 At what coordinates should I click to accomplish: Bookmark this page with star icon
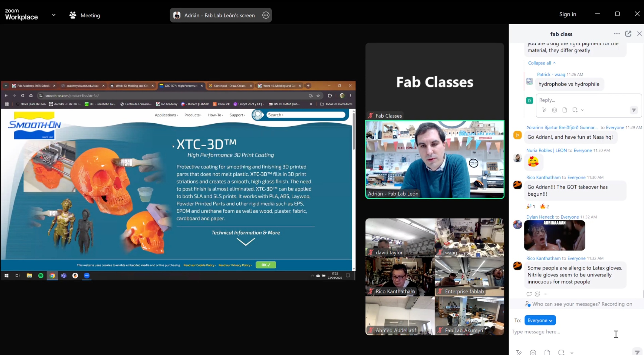coord(318,95)
